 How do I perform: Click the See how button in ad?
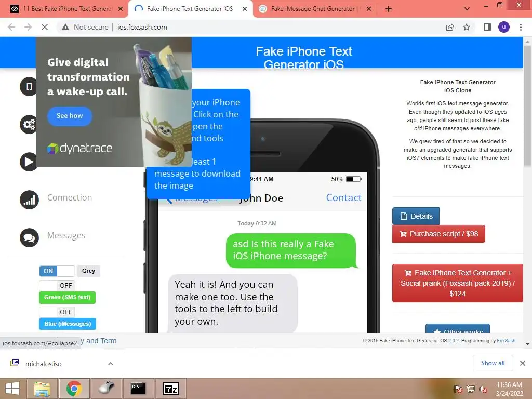(x=70, y=116)
